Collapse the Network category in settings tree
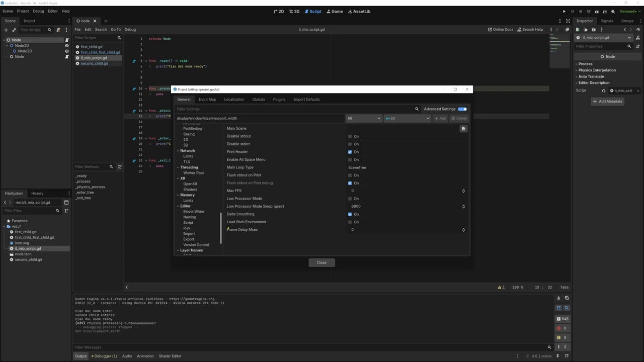 click(178, 151)
